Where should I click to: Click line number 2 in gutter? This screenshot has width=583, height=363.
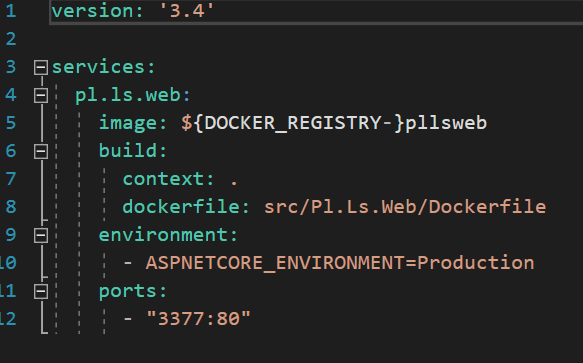(11, 39)
